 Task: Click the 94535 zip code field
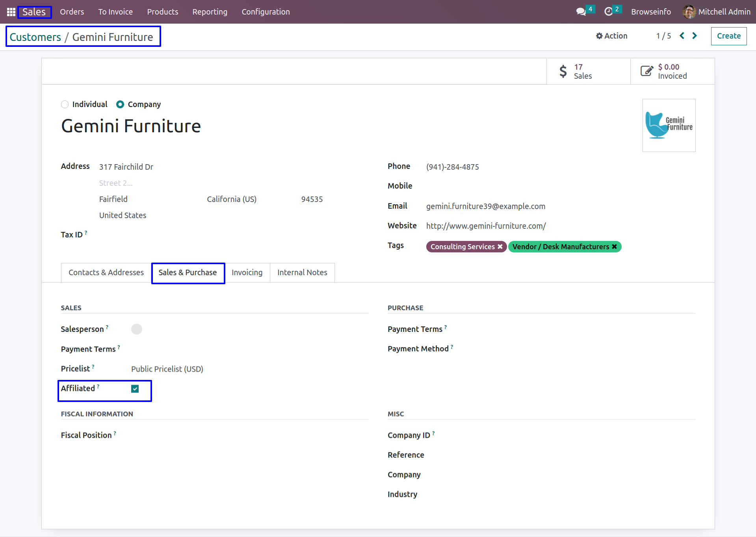point(312,199)
